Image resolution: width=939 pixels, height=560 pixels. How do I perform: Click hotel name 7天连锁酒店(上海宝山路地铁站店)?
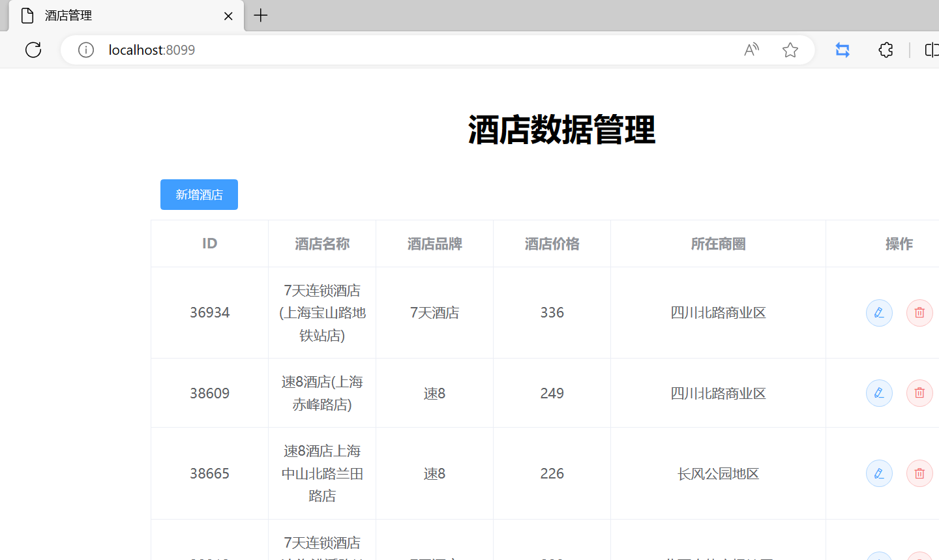point(322,313)
